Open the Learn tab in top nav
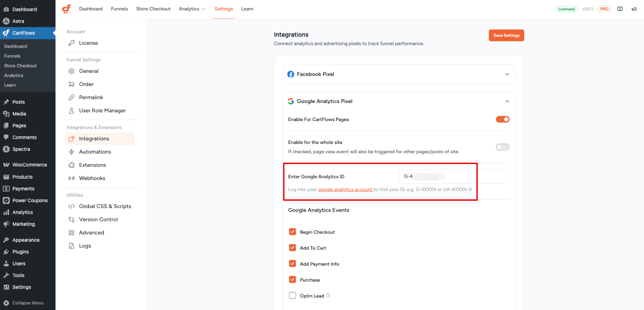 pyautogui.click(x=247, y=9)
